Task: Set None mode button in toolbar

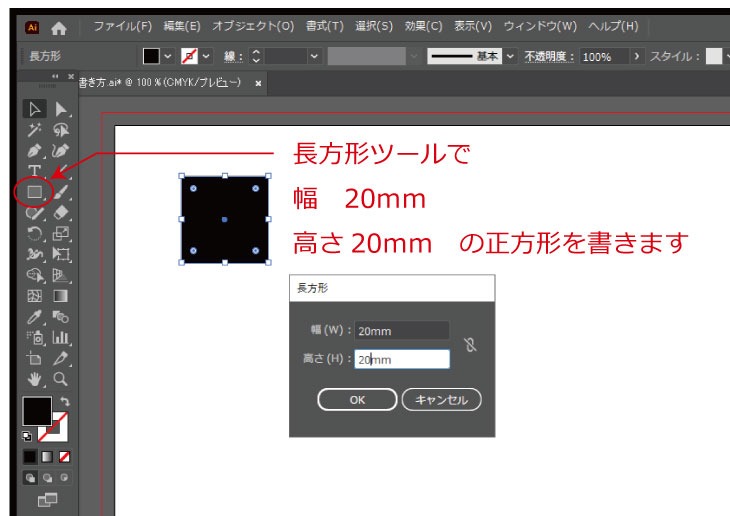Action: (x=65, y=457)
